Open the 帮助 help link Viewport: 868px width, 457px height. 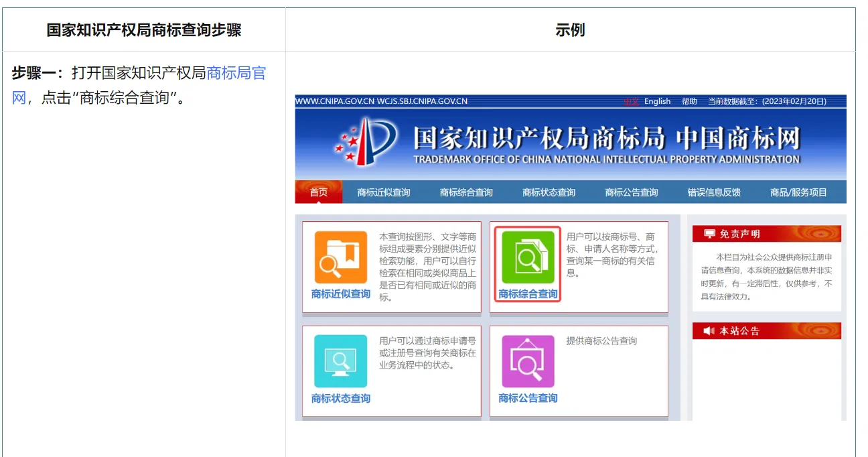pos(689,101)
